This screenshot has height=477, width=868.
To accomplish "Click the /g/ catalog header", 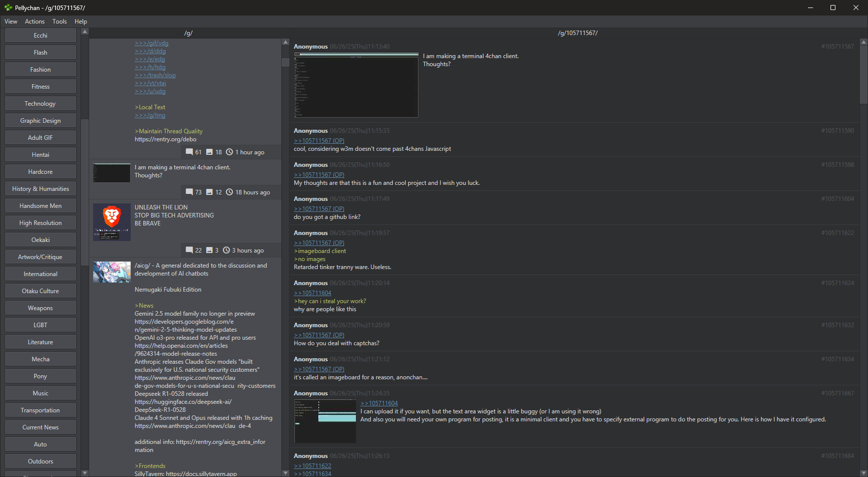I will [188, 33].
